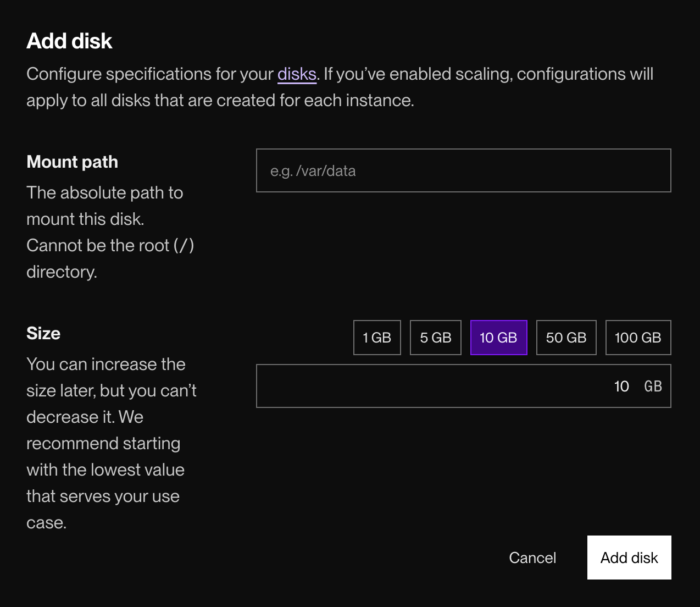The width and height of the screenshot is (700, 607).
Task: Select the size value showing 10
Action: tap(621, 386)
